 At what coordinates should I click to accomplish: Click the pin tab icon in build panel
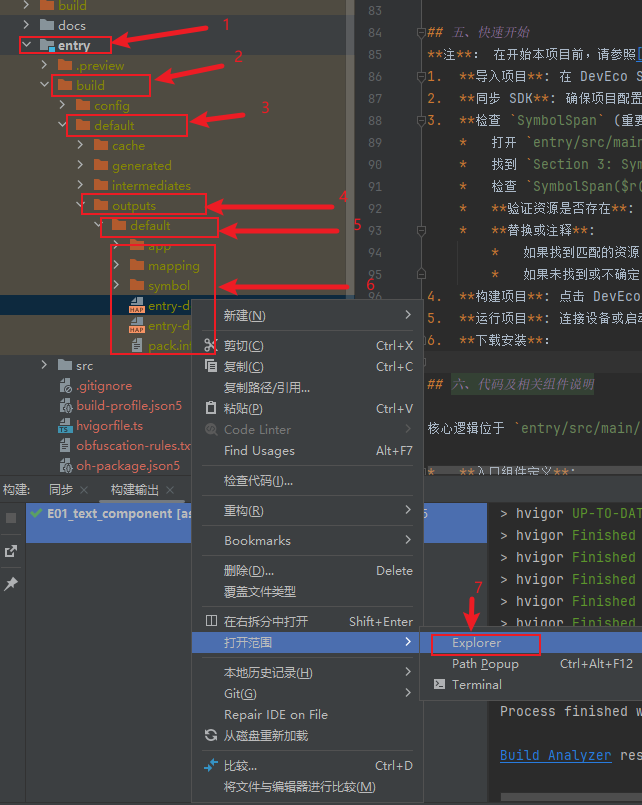pyautogui.click(x=11, y=584)
